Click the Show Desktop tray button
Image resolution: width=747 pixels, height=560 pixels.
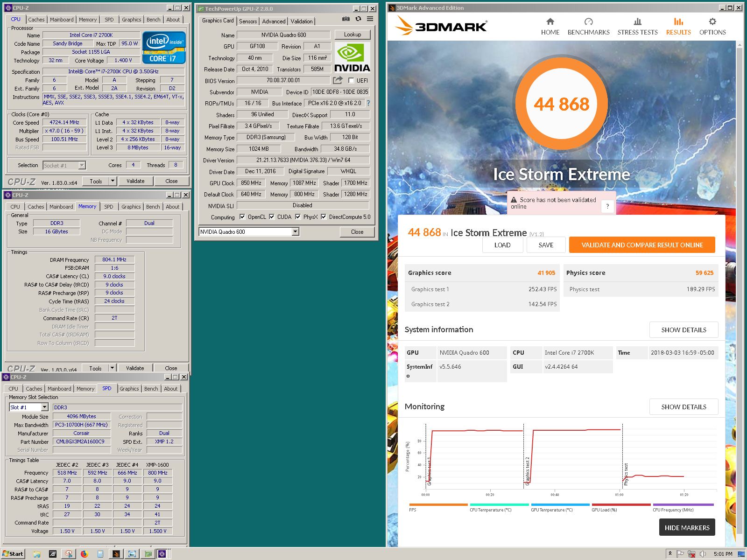742,554
